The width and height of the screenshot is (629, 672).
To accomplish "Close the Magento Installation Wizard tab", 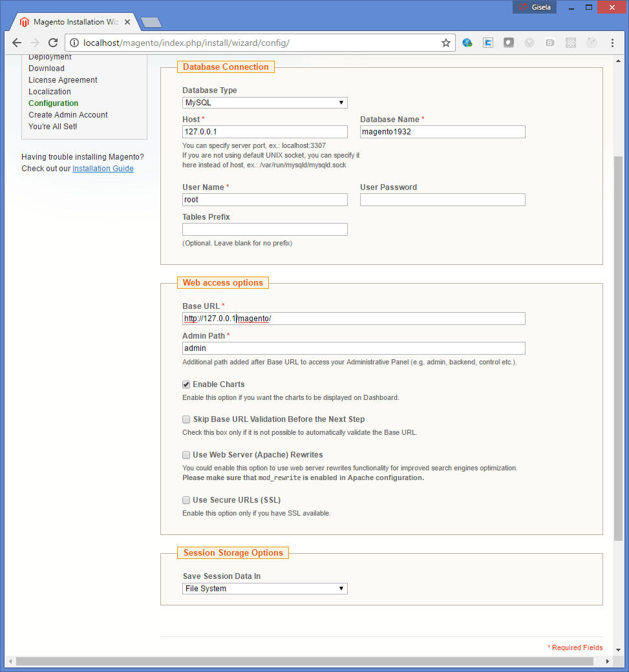I will (127, 22).
